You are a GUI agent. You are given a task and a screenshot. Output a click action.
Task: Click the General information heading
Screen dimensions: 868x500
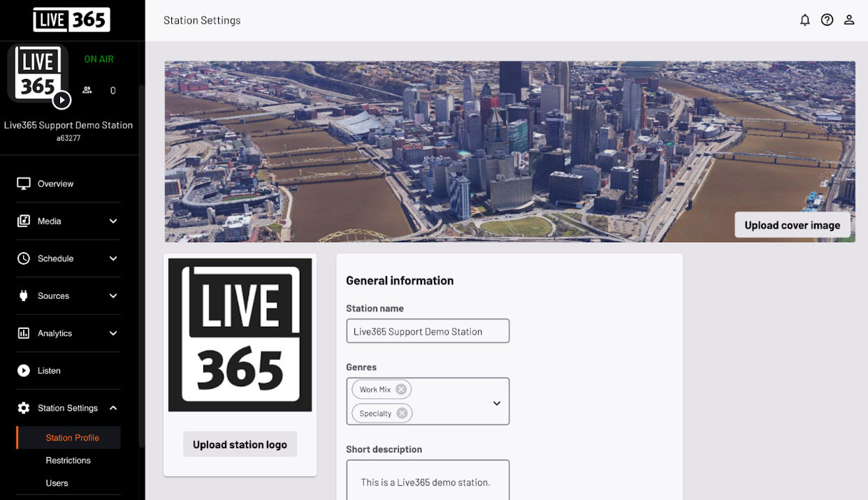click(x=400, y=281)
